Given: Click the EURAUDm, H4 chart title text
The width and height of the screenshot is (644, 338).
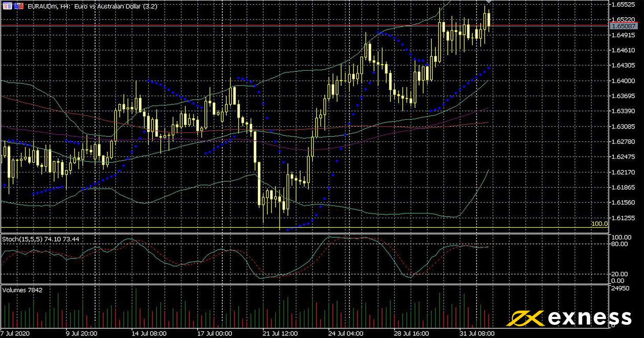Looking at the screenshot, I should (x=92, y=7).
